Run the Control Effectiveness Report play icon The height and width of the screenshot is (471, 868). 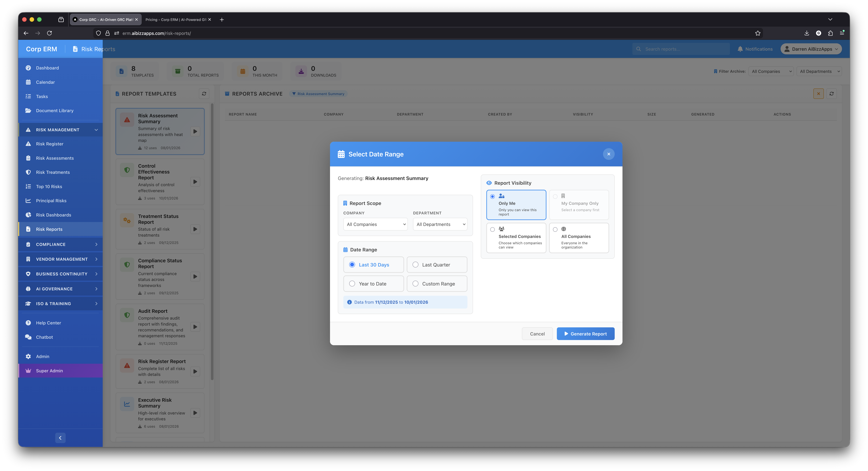tap(195, 182)
